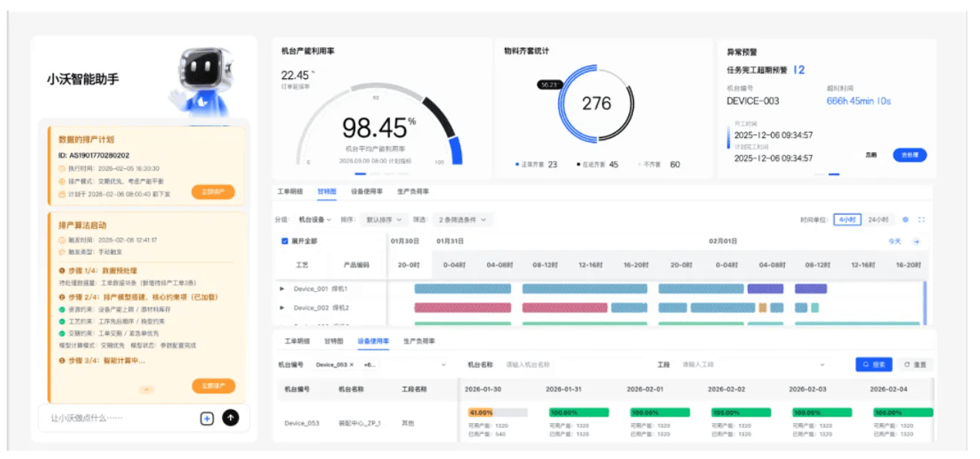Switch to 设备使用率 tab in upper panel
Screen dimensions: 980x459
366,191
